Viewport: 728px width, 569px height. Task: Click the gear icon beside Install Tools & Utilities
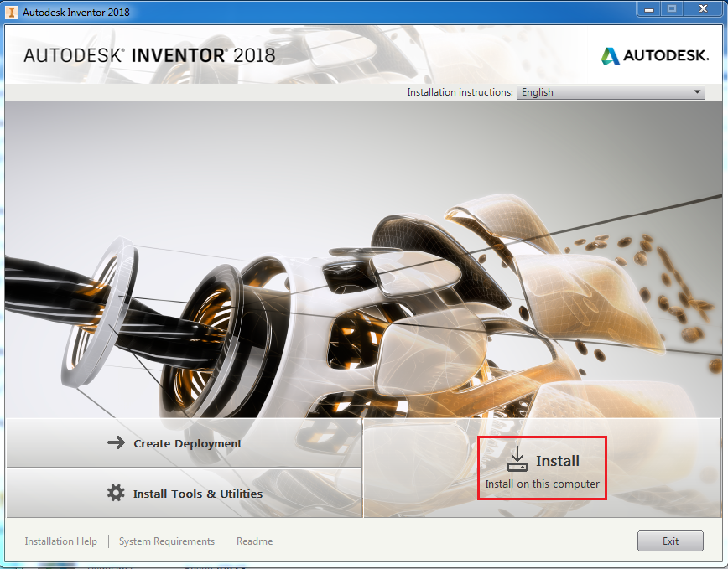[x=116, y=493]
